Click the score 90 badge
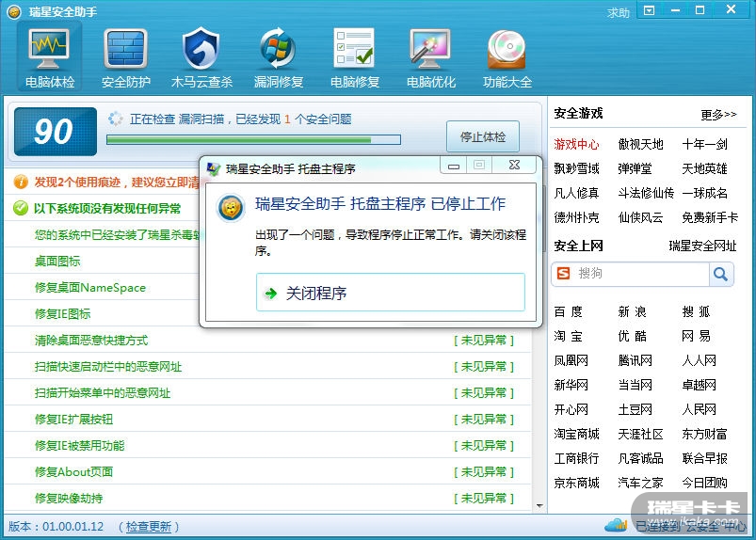This screenshot has height=540, width=756. 56,132
